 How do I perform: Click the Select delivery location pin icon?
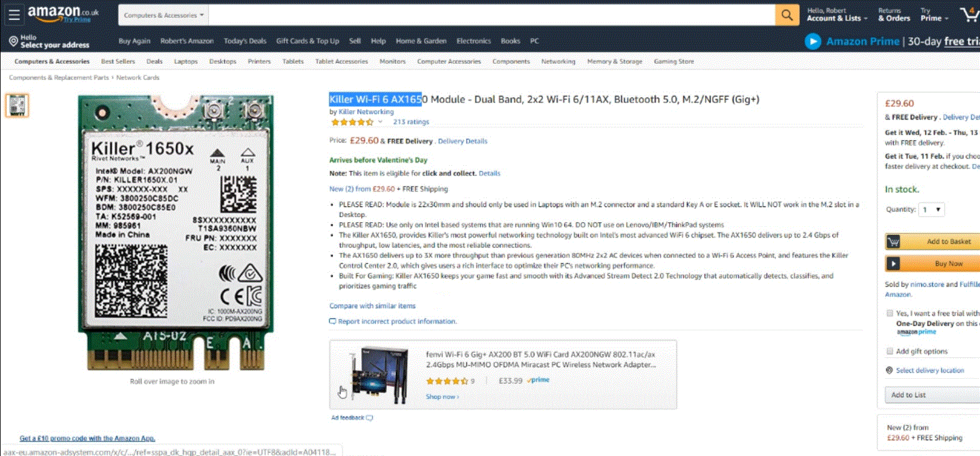pyautogui.click(x=889, y=370)
